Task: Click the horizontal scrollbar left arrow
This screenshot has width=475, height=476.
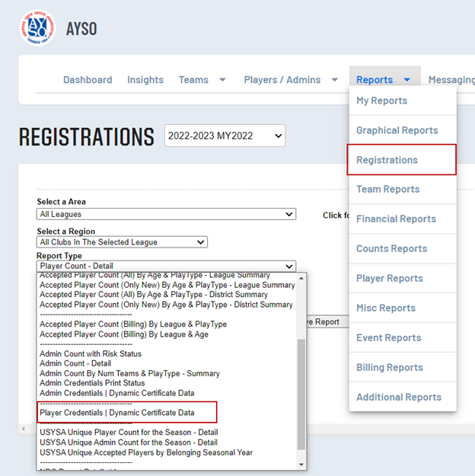Action: pyautogui.click(x=24, y=430)
